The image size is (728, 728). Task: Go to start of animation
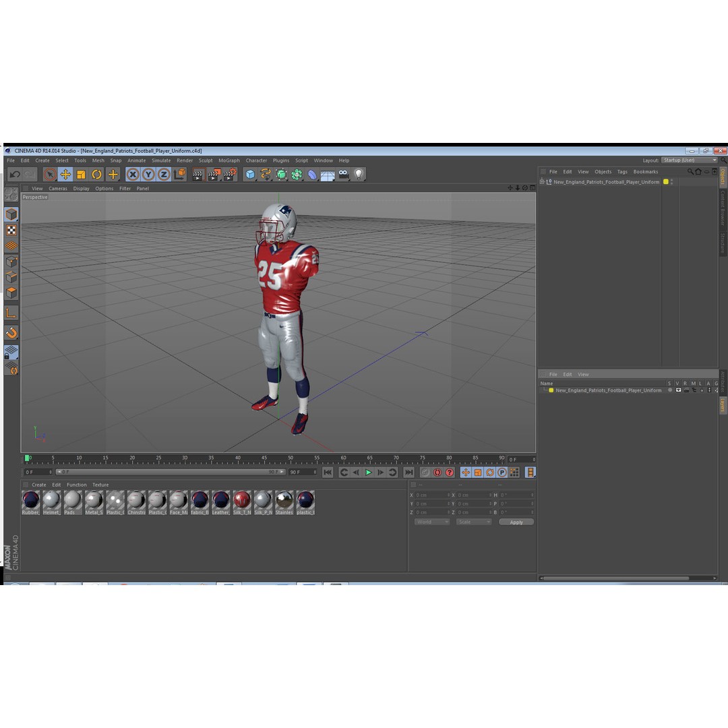pos(328,472)
